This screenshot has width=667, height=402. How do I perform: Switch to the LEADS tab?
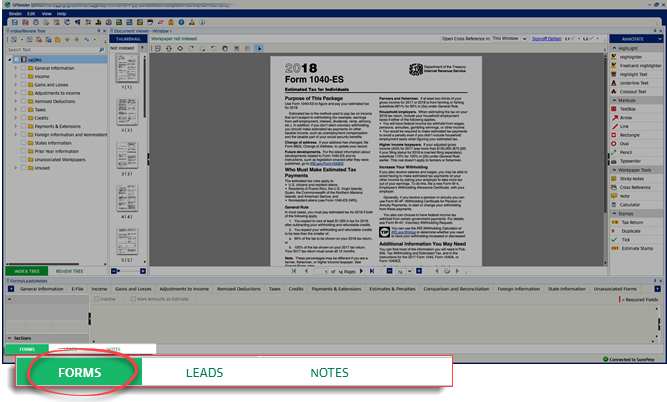tap(205, 372)
